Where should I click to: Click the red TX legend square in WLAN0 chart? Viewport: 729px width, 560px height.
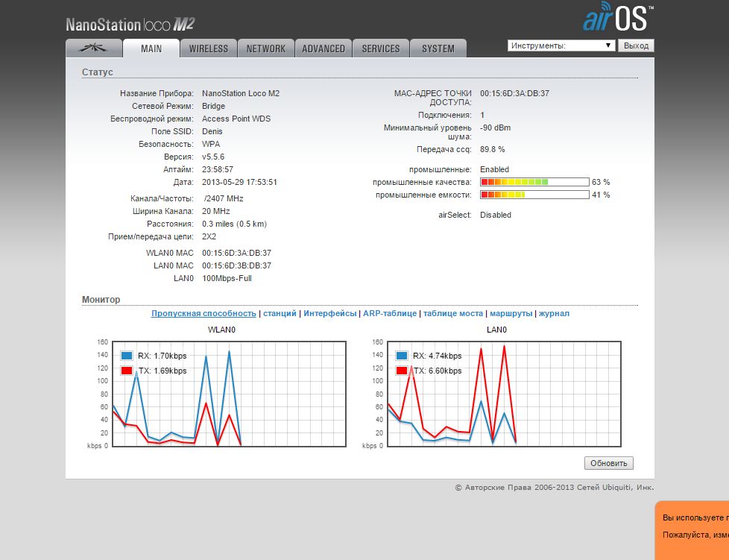click(x=127, y=371)
